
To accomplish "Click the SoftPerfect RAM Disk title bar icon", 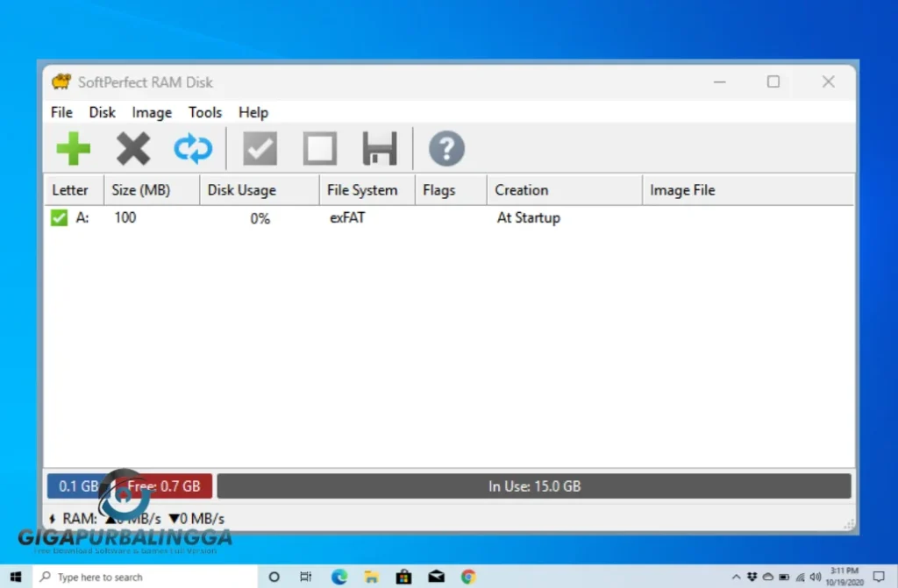I will point(60,81).
